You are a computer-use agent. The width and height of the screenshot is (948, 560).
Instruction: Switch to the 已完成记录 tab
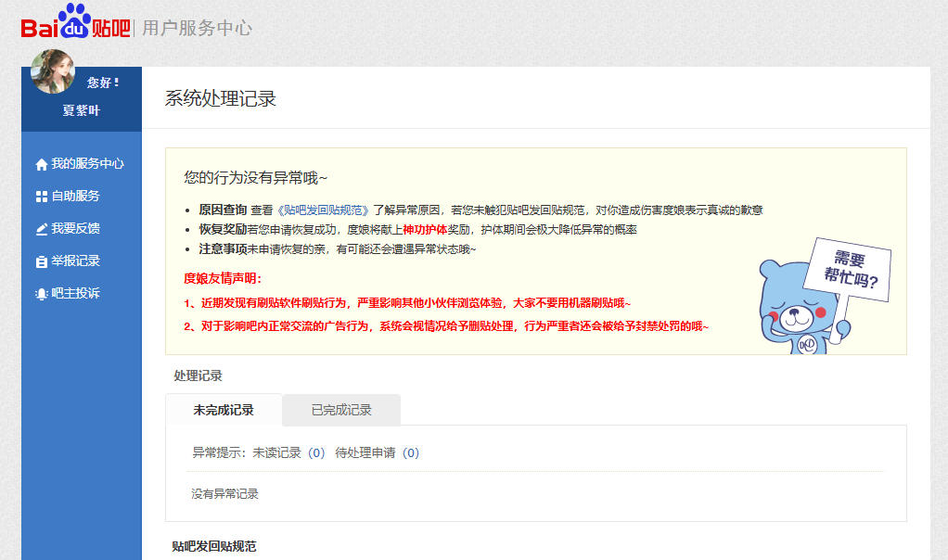(341, 410)
